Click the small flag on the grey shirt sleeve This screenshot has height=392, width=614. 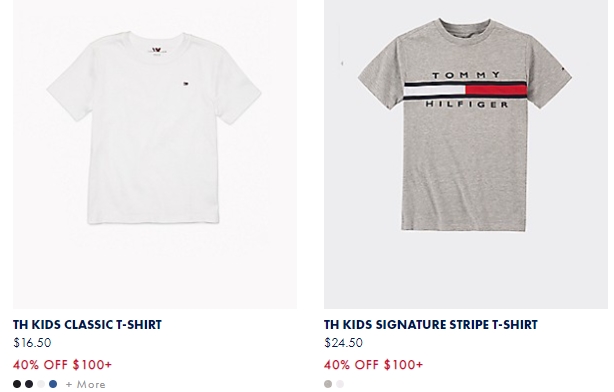[564, 69]
